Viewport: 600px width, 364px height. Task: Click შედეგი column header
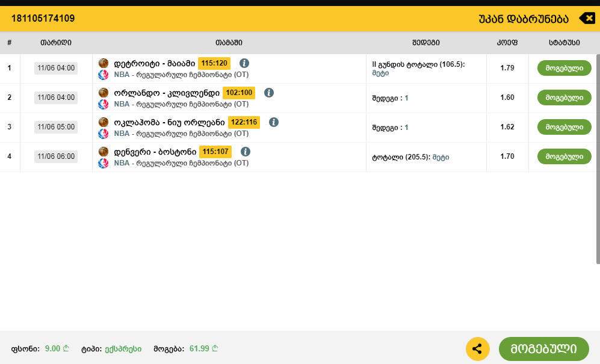coord(426,43)
